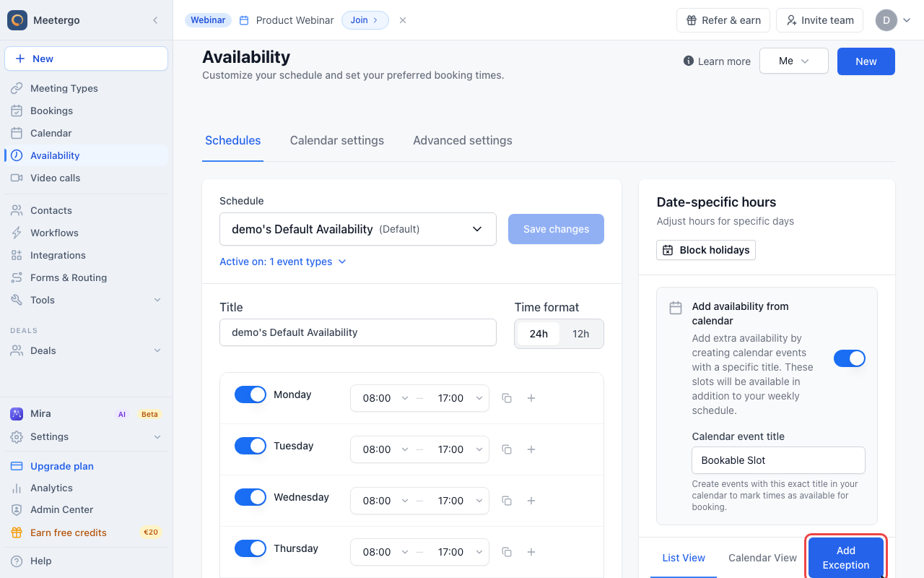Open Tuesday start time dropdown
The image size is (924, 578).
tap(385, 449)
